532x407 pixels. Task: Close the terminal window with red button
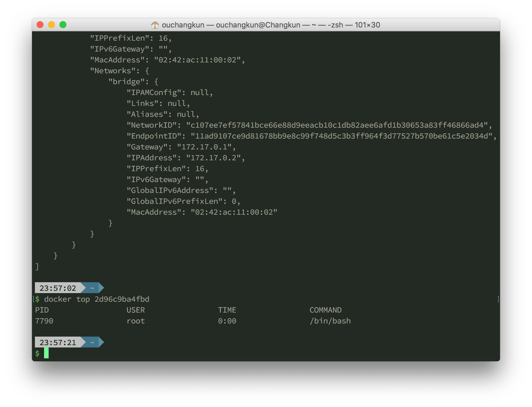tap(40, 25)
